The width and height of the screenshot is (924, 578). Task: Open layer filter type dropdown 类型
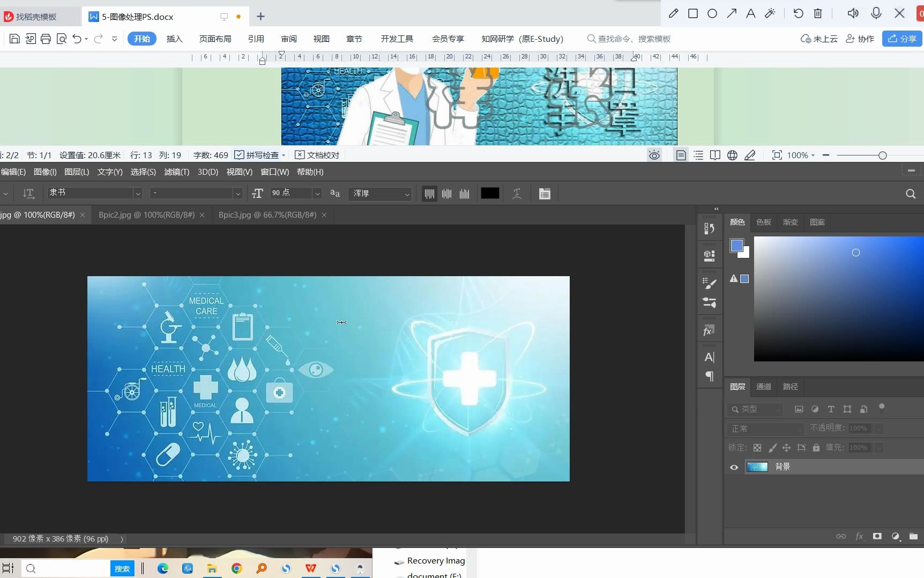click(755, 409)
